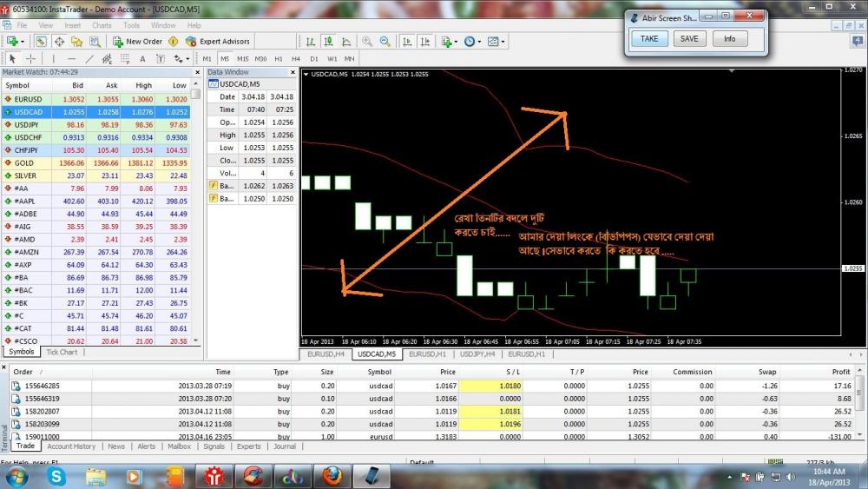Click Market Watch vertical scrollbar thumb
Screen dimensions: 868x489
195,94
